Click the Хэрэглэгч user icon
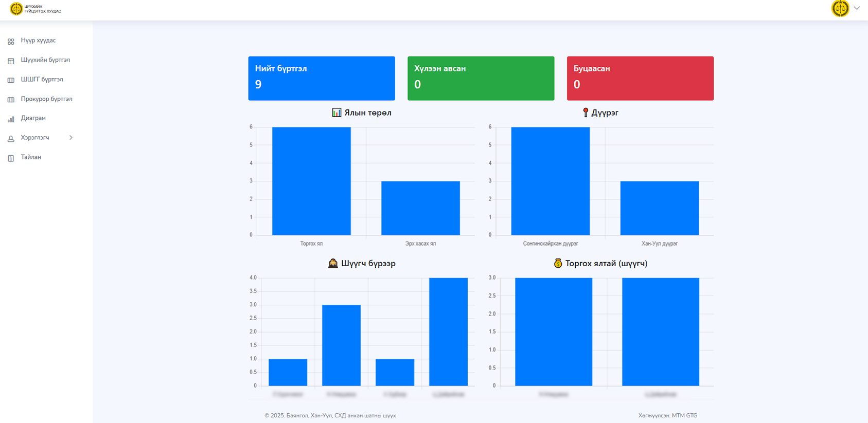Viewport: 868px width, 423px height. pos(11,139)
